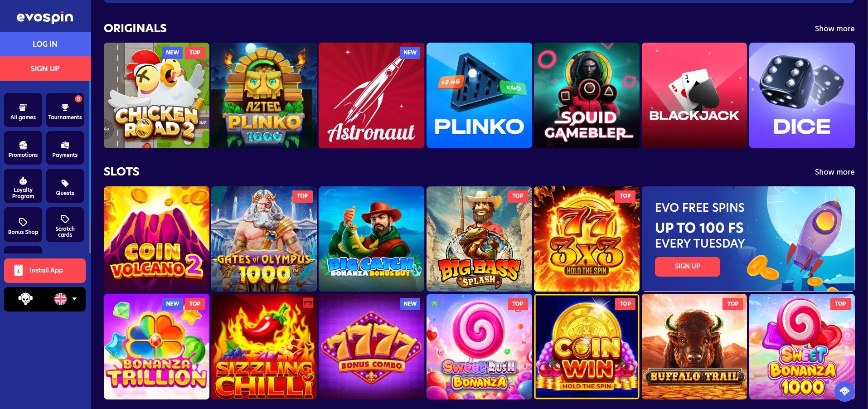This screenshot has height=409, width=868.
Task: Open the Scratch cards icon
Action: coord(65,219)
